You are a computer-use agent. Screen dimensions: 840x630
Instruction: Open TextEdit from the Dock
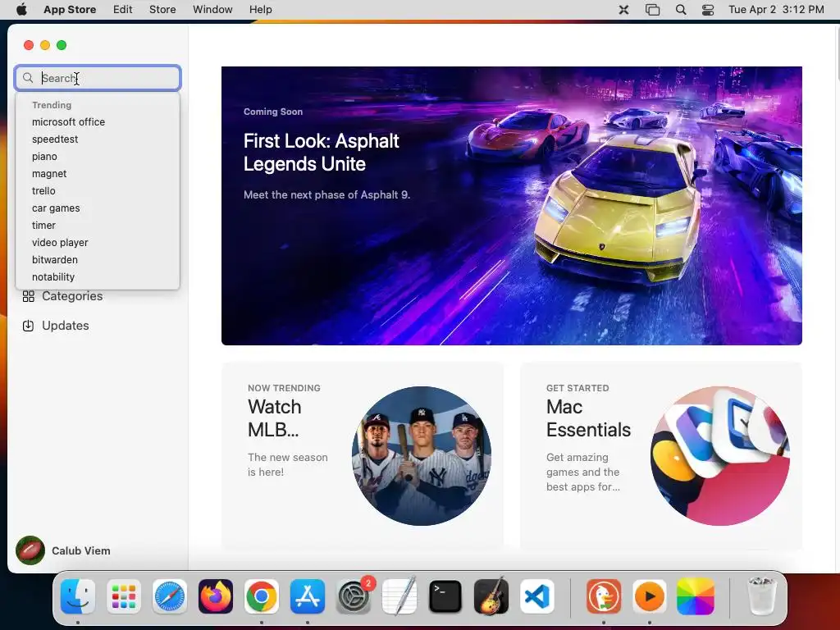399,596
